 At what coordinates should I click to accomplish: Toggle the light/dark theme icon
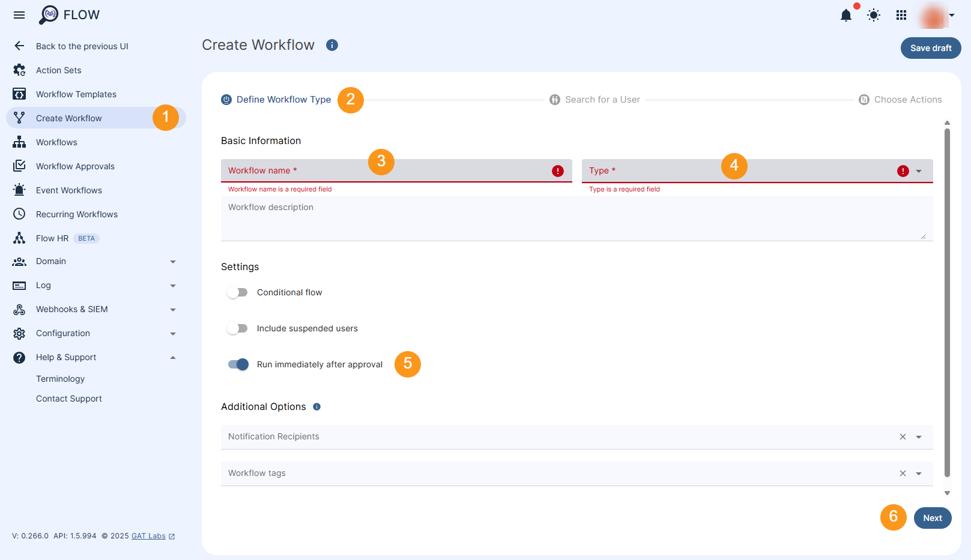pyautogui.click(x=873, y=15)
